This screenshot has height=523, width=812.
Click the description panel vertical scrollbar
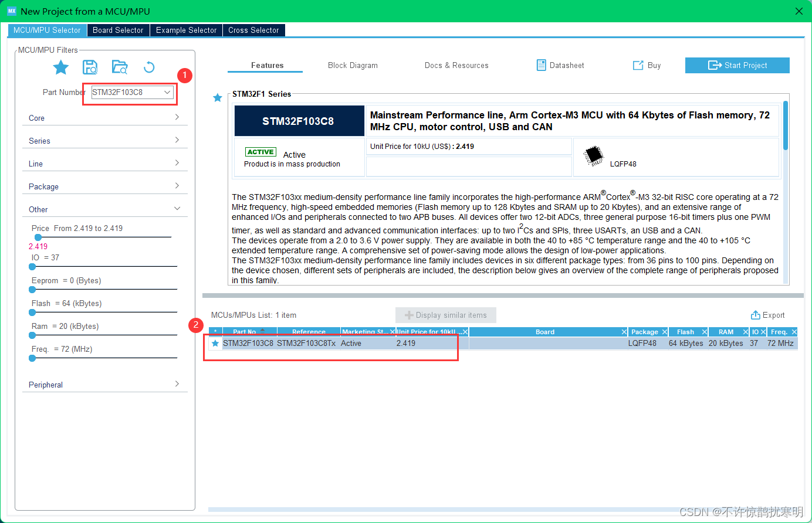(786, 126)
